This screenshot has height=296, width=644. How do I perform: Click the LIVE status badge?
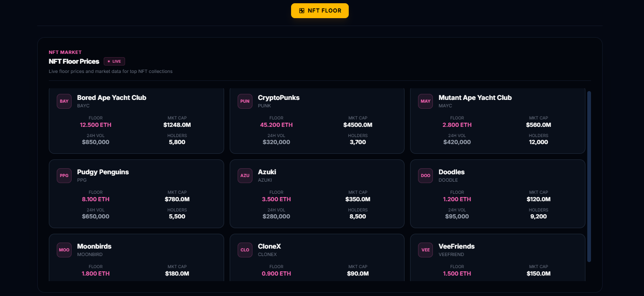(114, 61)
